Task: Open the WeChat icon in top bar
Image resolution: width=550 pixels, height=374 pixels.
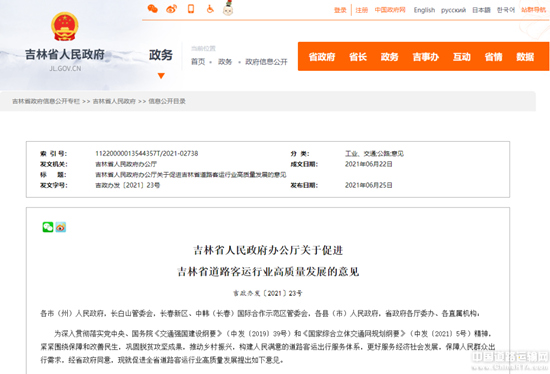Action: (153, 9)
